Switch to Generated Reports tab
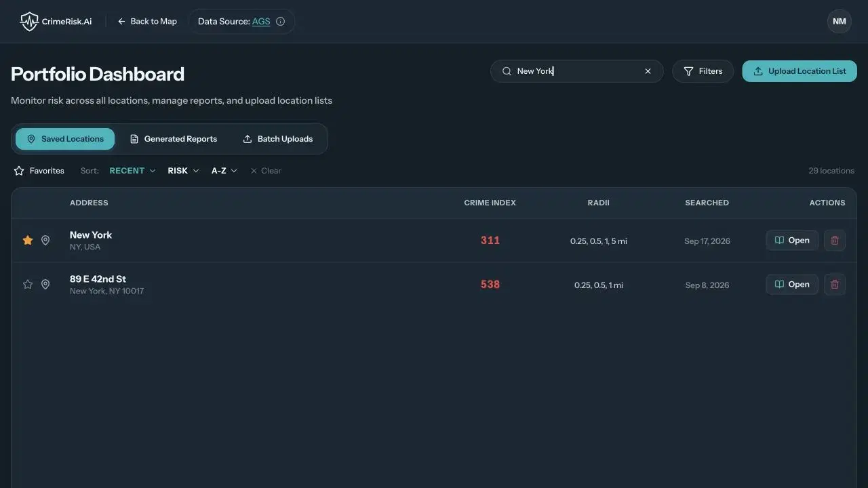Viewport: 868px width, 488px height. pyautogui.click(x=174, y=139)
